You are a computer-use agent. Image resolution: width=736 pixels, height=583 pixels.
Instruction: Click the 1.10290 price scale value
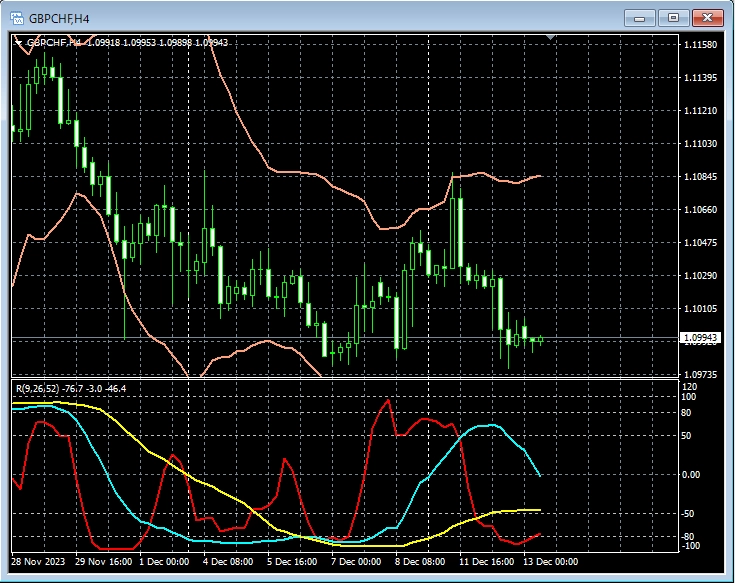click(697, 276)
